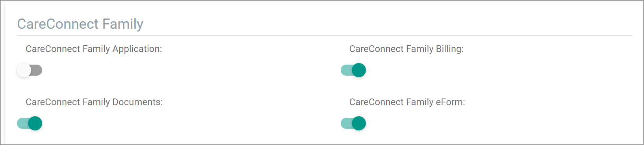Select the CareConnect Family Documents label text
The image size is (644, 145).
click(94, 102)
